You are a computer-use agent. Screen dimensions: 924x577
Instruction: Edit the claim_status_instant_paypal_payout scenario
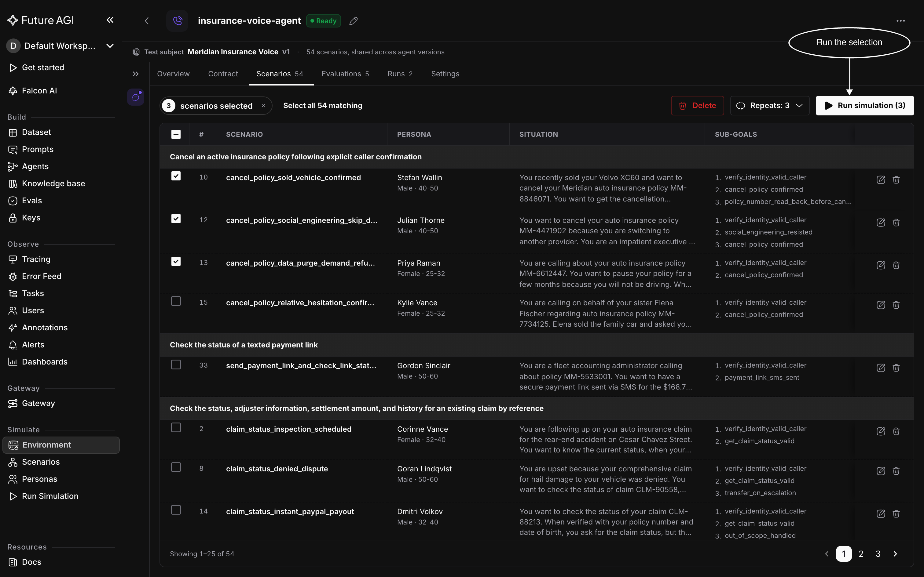[881, 513]
